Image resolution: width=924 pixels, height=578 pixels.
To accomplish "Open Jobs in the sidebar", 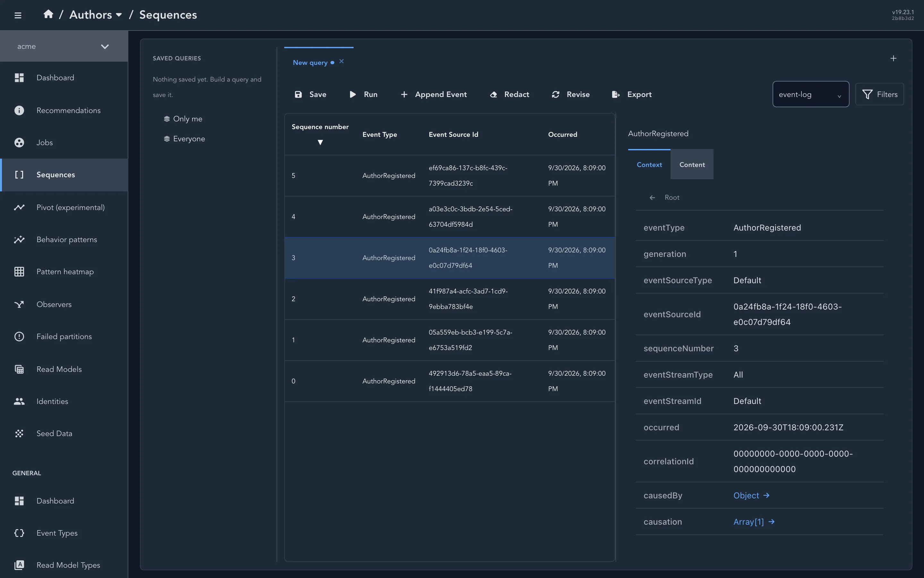I will tap(64, 143).
